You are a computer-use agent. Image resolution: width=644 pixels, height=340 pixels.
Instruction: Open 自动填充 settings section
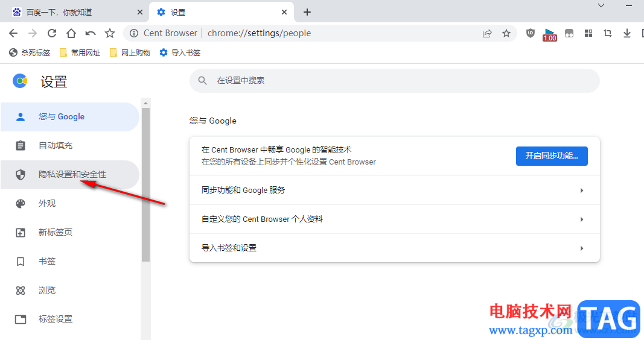coord(70,146)
